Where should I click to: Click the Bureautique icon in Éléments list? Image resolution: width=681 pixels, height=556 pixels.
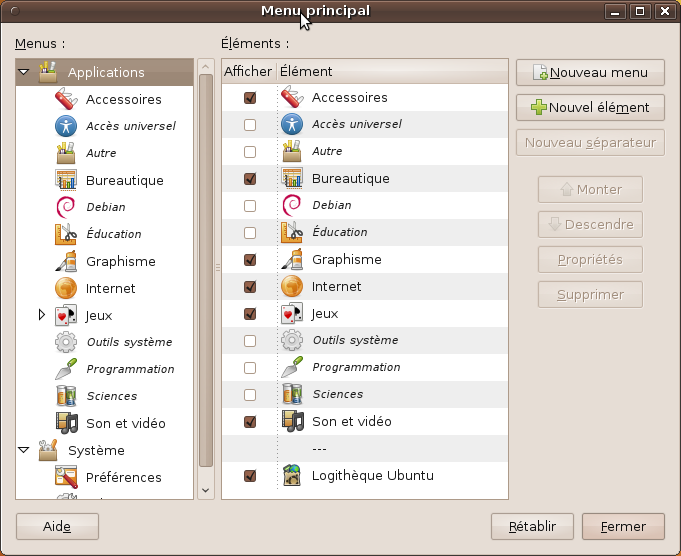pyautogui.click(x=292, y=178)
